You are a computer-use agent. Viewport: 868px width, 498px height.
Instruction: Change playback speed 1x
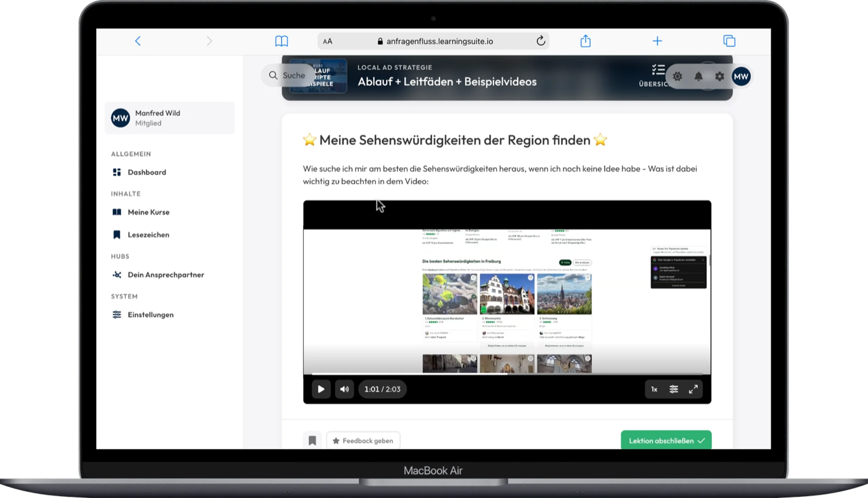tap(654, 389)
